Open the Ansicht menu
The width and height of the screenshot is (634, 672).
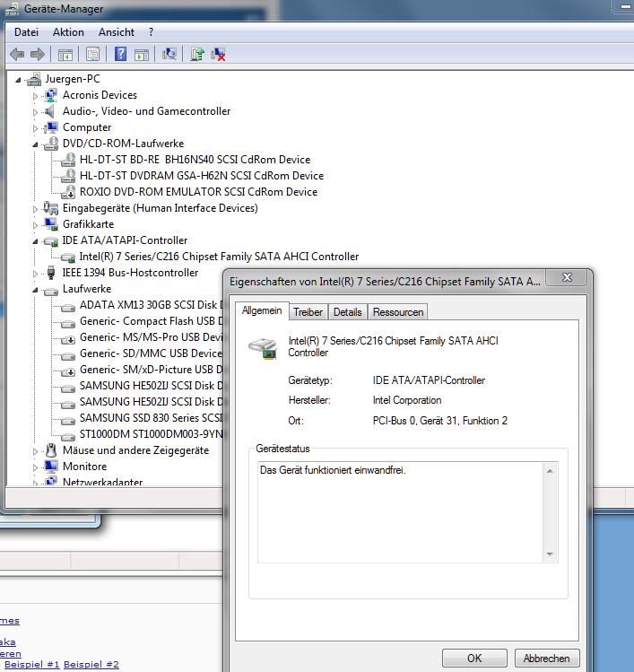116,32
